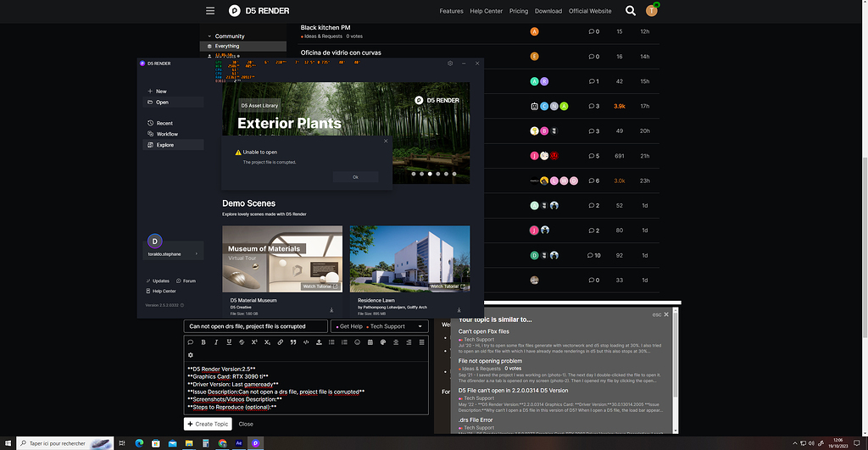Viewport: 868px width, 450px height.
Task: Open the forum hamburger menu
Action: click(x=210, y=10)
